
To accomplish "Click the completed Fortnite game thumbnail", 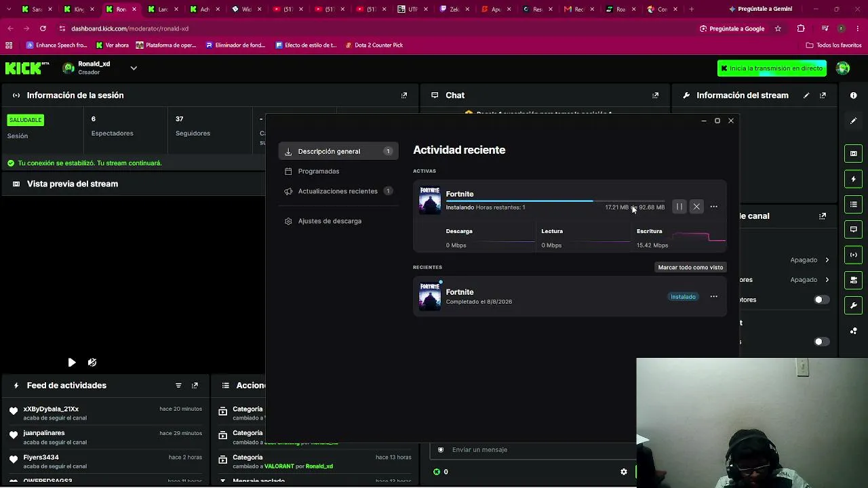I will [x=429, y=296].
